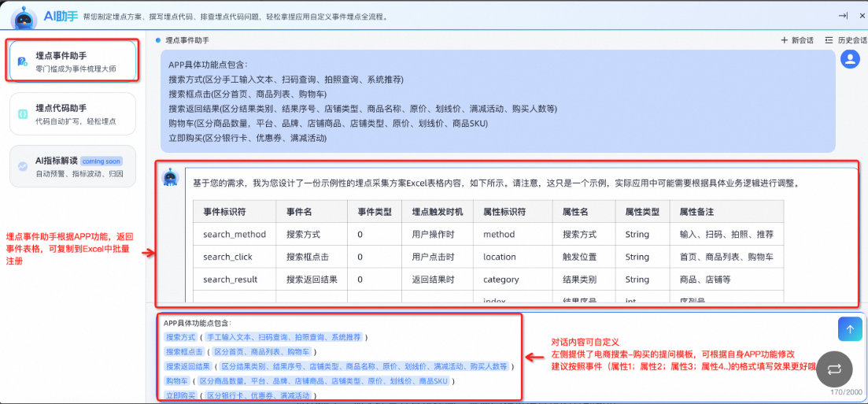Click the 属性标识符 column header

pos(513,212)
